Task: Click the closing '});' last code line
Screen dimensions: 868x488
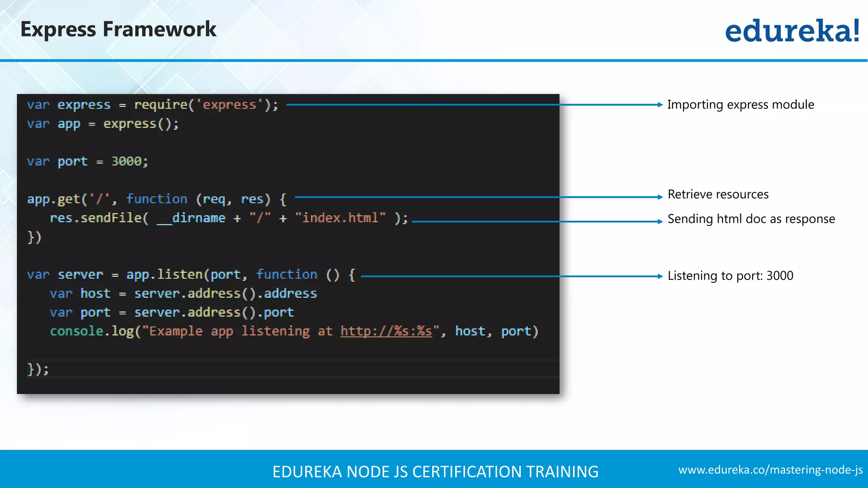Action: coord(38,369)
